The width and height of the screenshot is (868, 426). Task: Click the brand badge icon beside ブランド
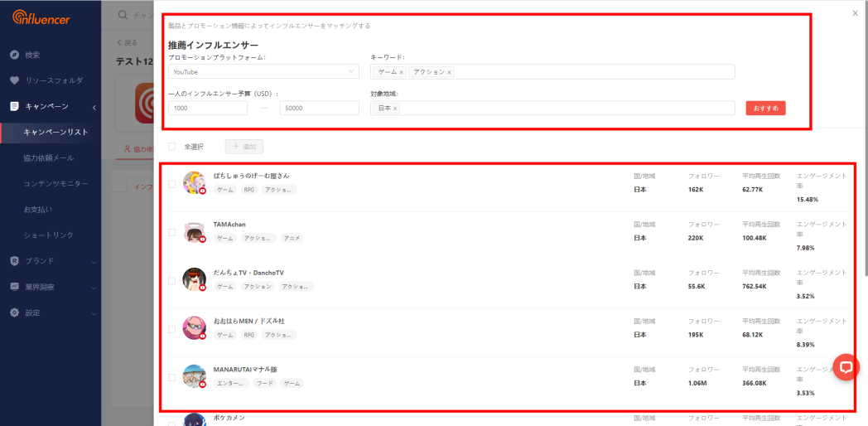[15, 261]
